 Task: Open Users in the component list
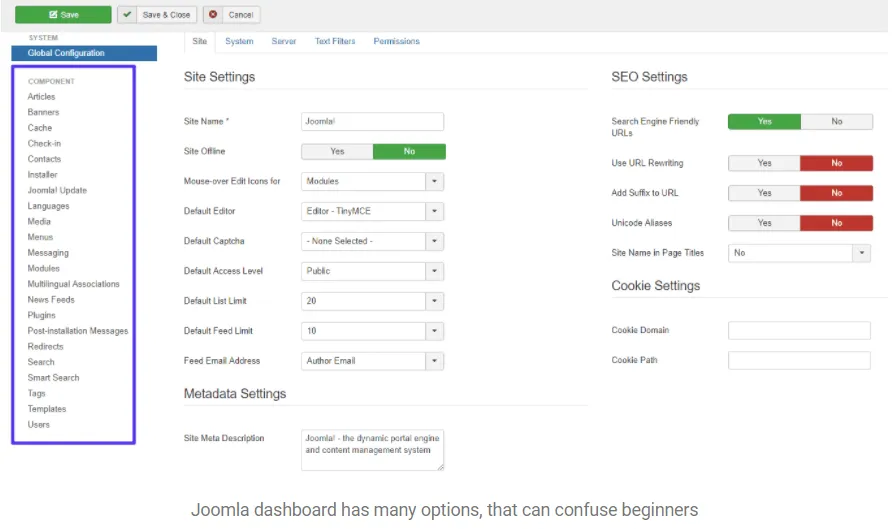(39, 425)
